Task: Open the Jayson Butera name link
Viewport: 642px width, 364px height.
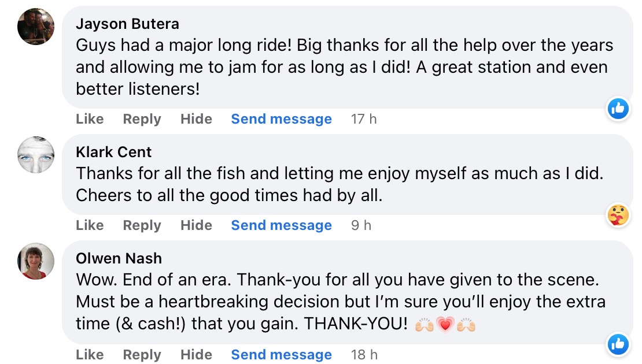Action: pos(127,24)
